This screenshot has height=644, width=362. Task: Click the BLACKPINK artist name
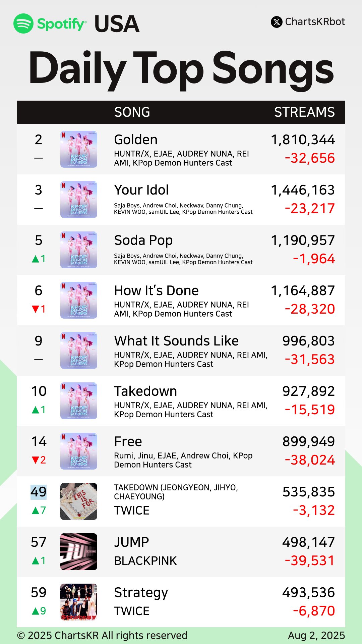point(145,561)
